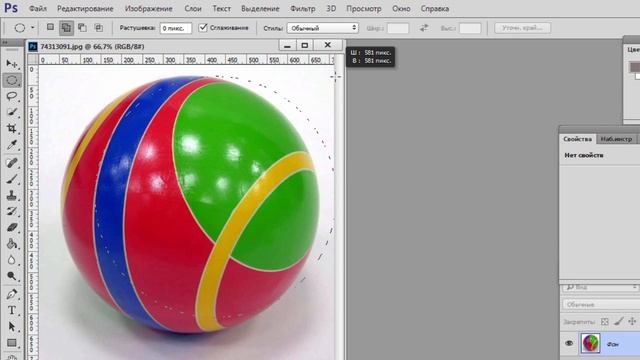Screen dimensions: 640x360
Task: Click the Уточн. край button
Action: [x=522, y=28]
